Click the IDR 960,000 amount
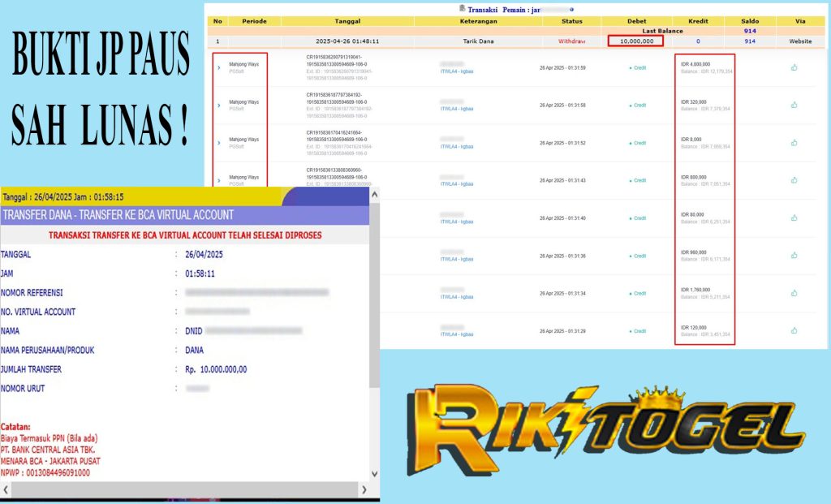The height and width of the screenshot is (504, 831). [x=694, y=252]
